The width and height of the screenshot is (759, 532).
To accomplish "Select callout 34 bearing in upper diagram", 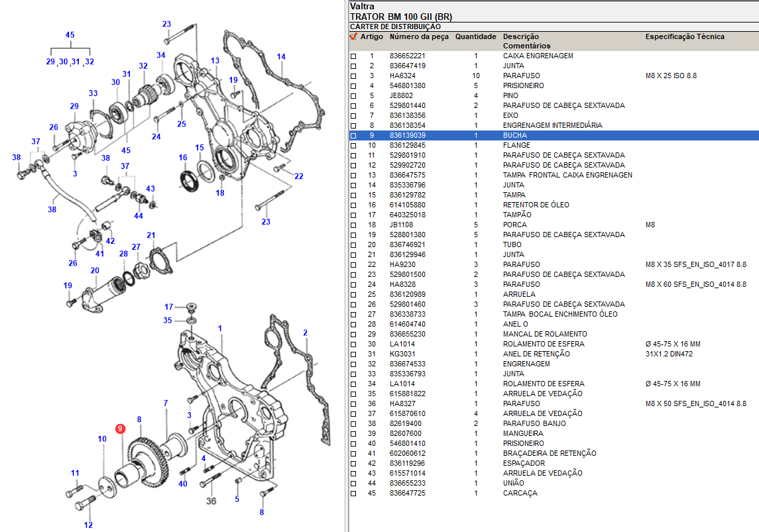I will pyautogui.click(x=161, y=55).
